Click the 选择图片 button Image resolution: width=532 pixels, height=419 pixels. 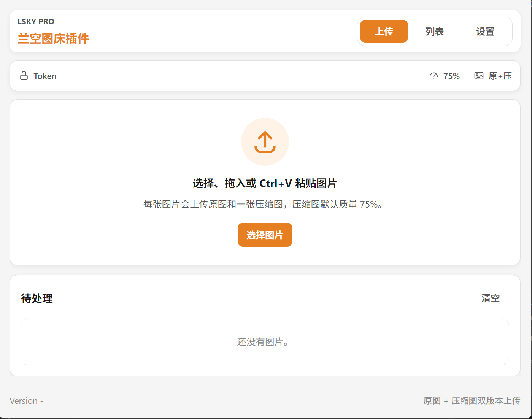[x=265, y=235]
